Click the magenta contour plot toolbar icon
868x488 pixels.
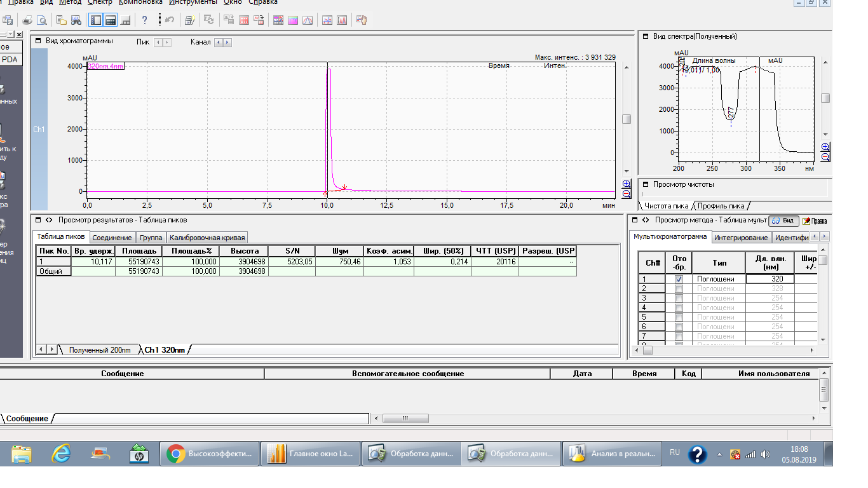293,20
